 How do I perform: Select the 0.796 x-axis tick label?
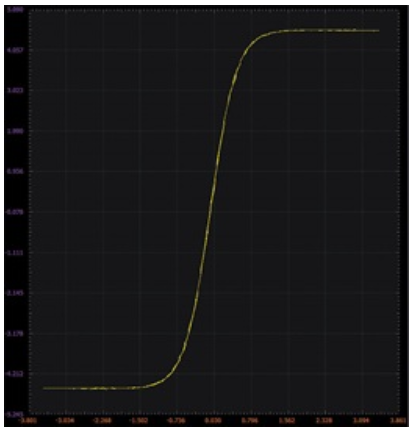250,421
